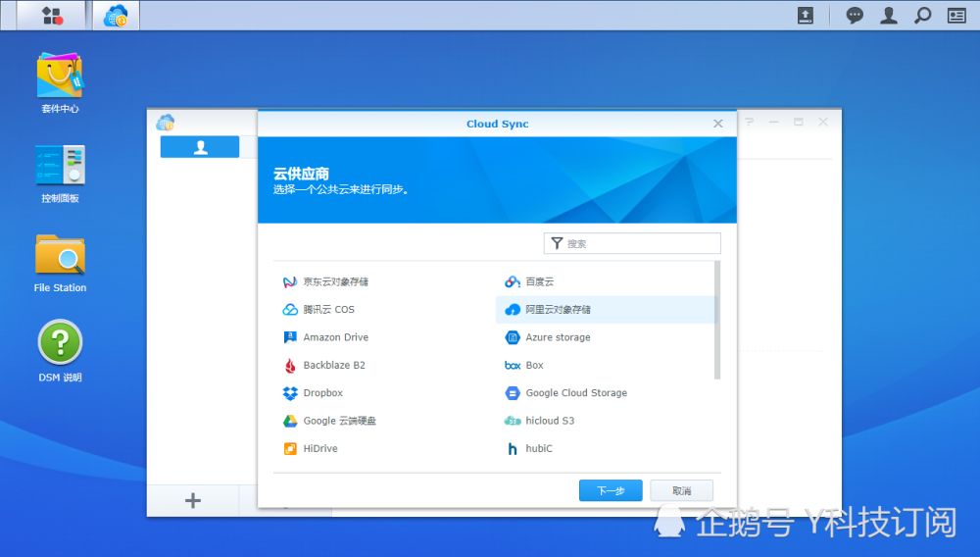The height and width of the screenshot is (557, 980).
Task: Select the 腾讯云 COS provider icon
Action: click(290, 310)
